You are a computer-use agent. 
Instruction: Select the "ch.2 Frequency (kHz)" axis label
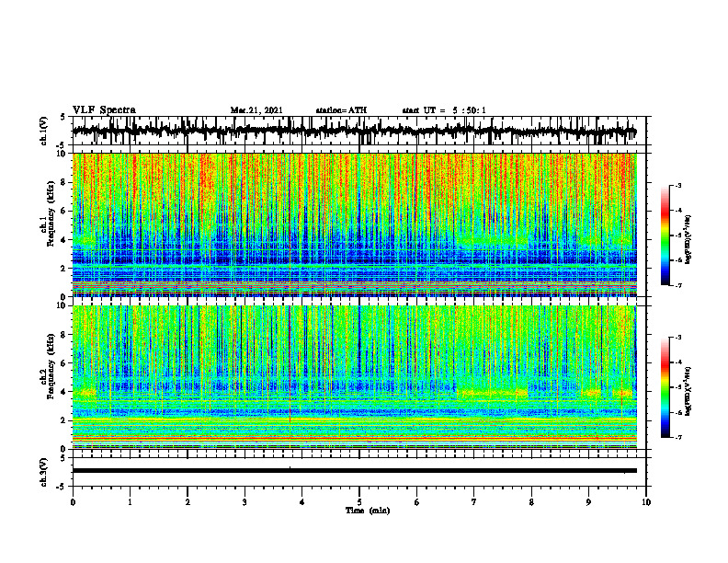click(x=48, y=368)
